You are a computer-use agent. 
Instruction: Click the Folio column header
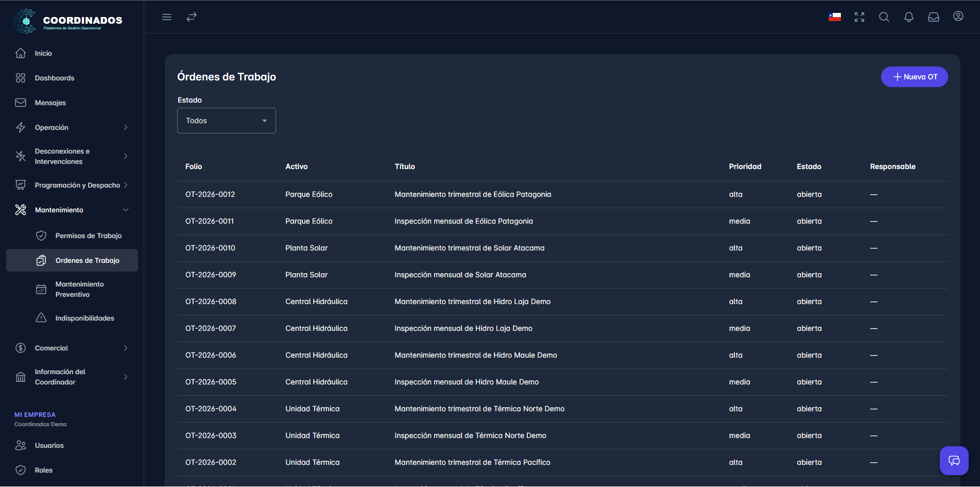(194, 166)
